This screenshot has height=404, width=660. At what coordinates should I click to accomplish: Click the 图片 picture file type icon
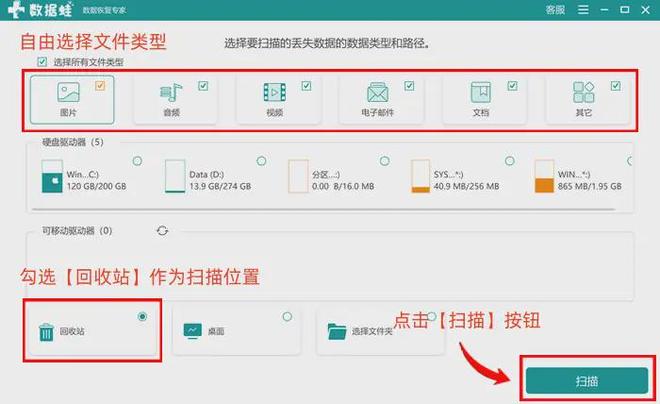pyautogui.click(x=68, y=92)
